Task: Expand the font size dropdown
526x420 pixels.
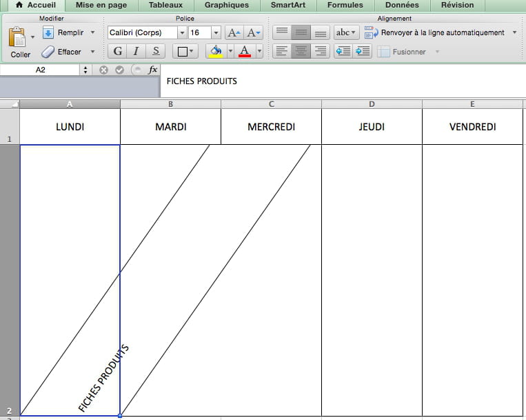Action: 216,32
